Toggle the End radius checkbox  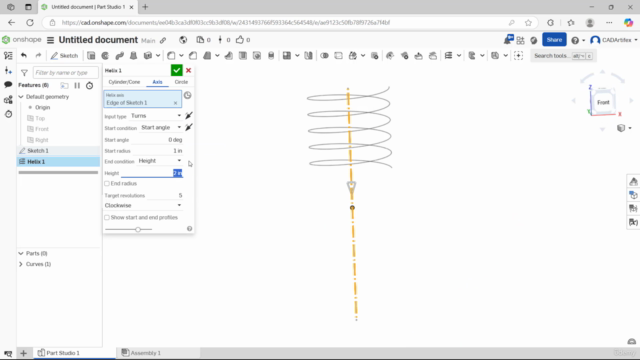pyautogui.click(x=107, y=184)
